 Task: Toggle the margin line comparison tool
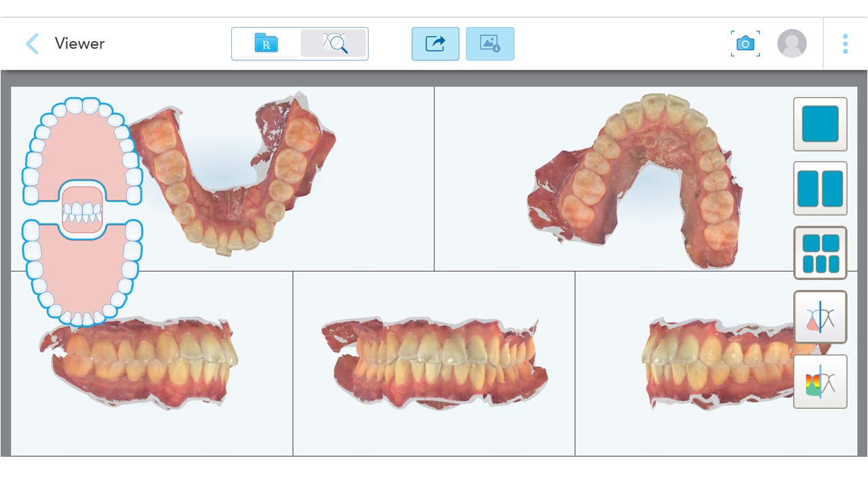click(x=821, y=317)
